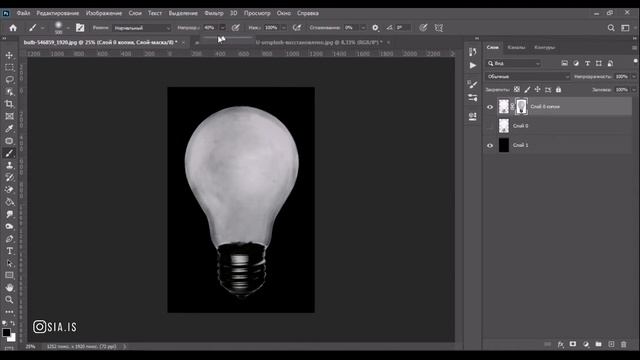
Task: Open the layer filter type dropdown
Action: 513,63
